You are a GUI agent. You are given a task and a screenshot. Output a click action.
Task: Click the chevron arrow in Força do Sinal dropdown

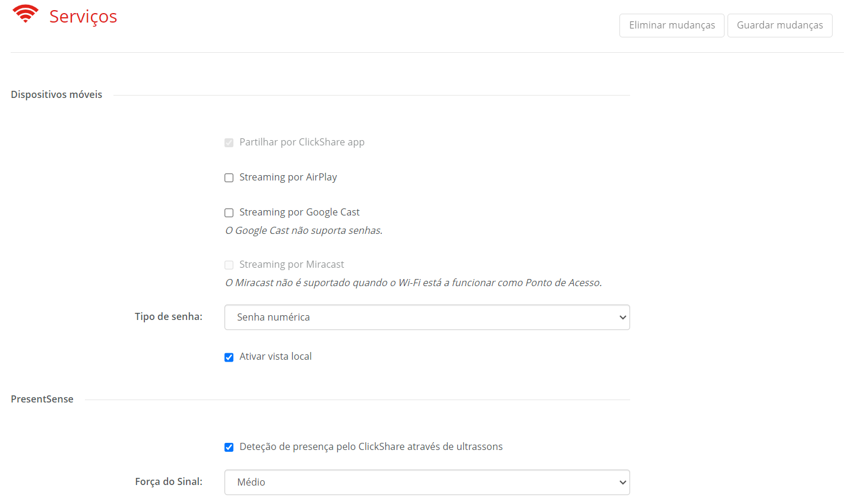(622, 483)
